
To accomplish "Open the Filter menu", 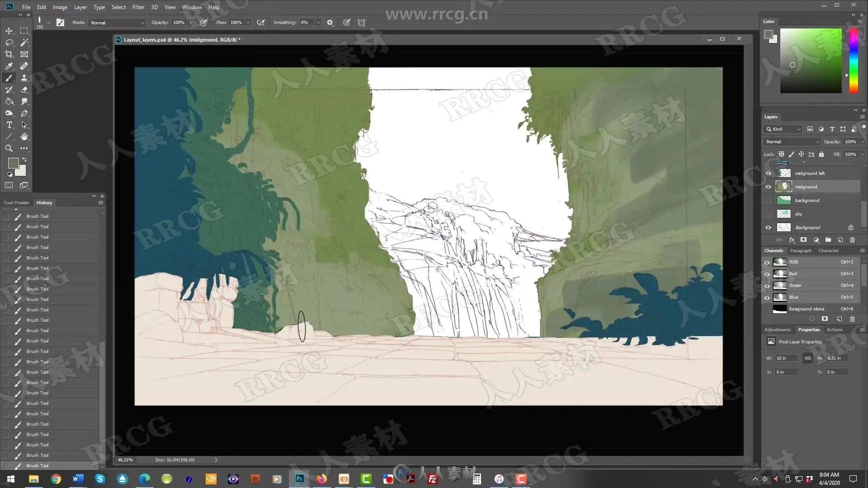I will coord(138,7).
